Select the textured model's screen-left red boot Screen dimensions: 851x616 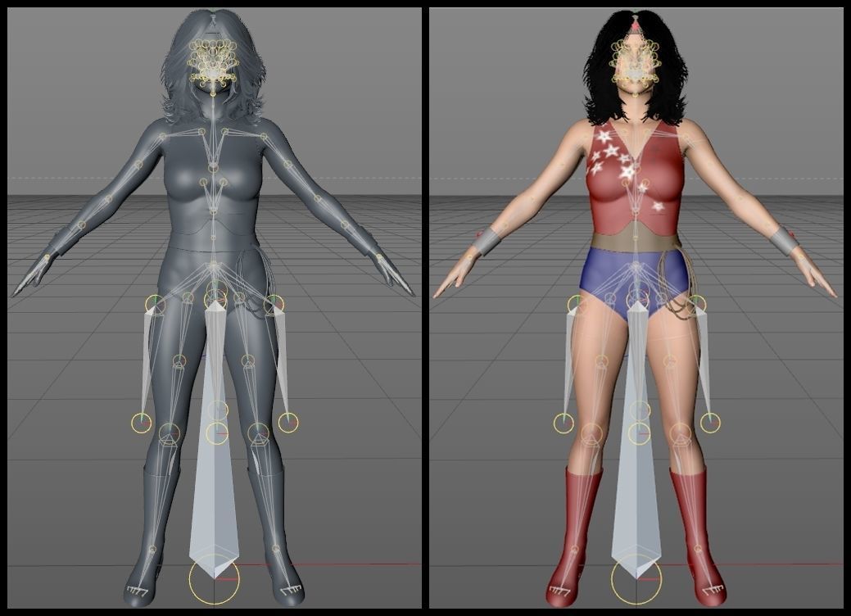pos(577,537)
